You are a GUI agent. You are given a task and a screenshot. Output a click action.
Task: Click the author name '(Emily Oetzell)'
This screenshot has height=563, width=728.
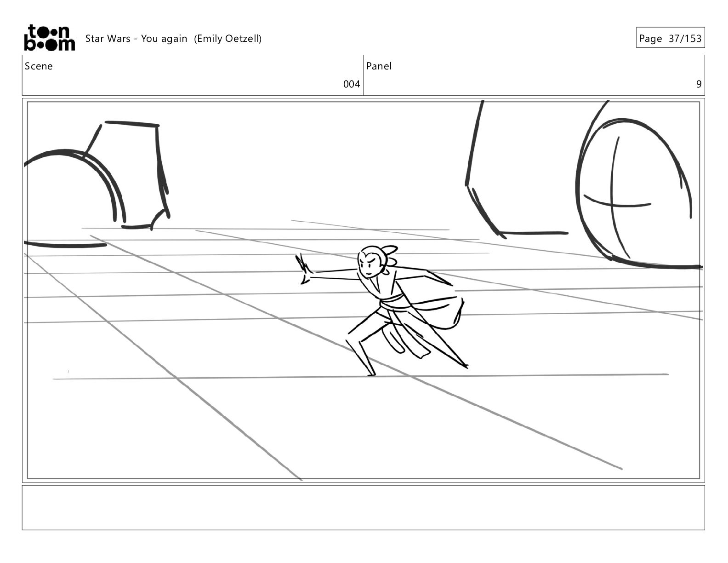tap(227, 39)
